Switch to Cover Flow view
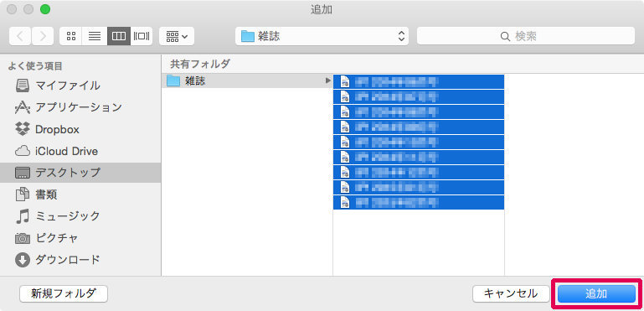Screen dimensions: 644x311 point(142,36)
